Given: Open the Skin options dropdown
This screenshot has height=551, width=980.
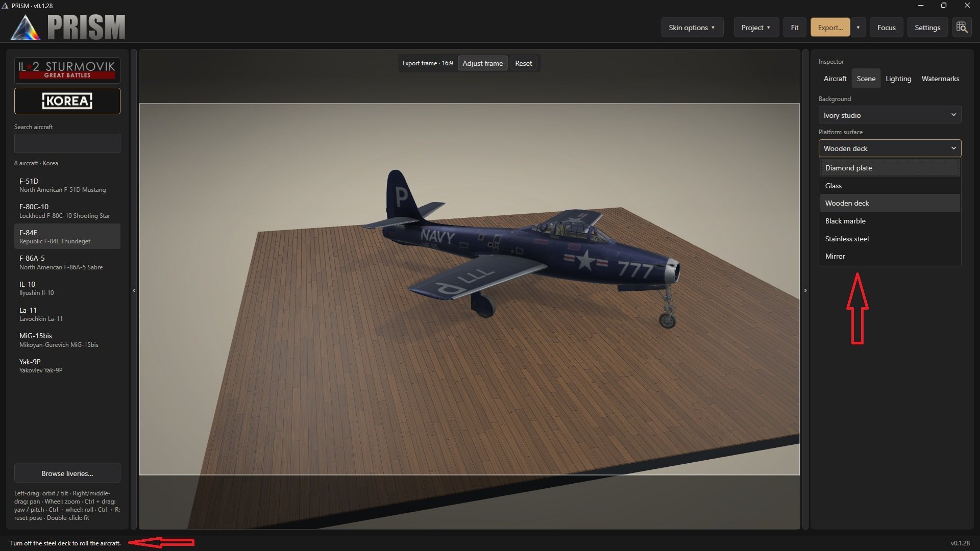Looking at the screenshot, I should tap(692, 28).
